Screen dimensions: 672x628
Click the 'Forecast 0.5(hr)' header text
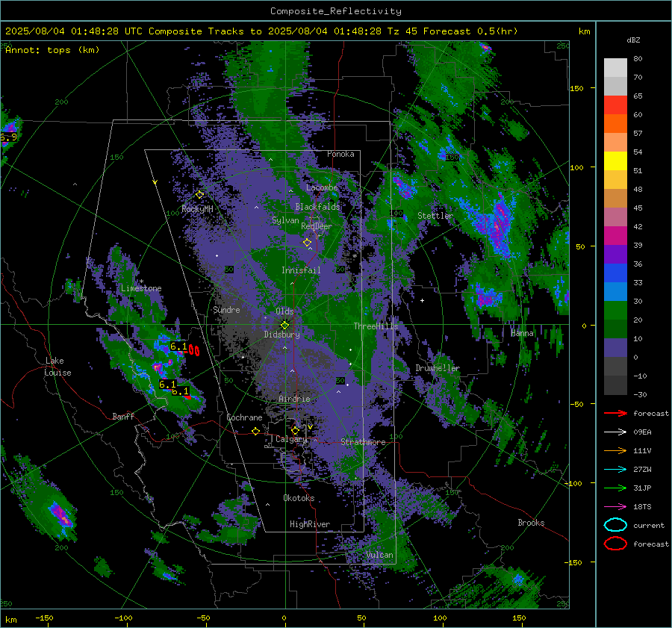point(470,31)
